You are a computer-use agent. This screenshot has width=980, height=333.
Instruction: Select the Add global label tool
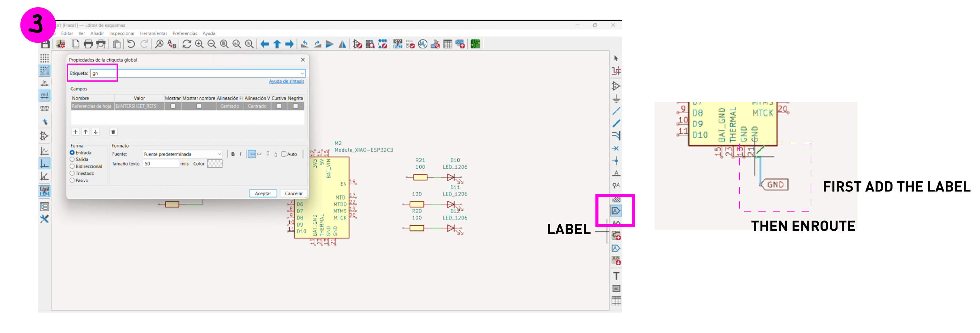[616, 210]
